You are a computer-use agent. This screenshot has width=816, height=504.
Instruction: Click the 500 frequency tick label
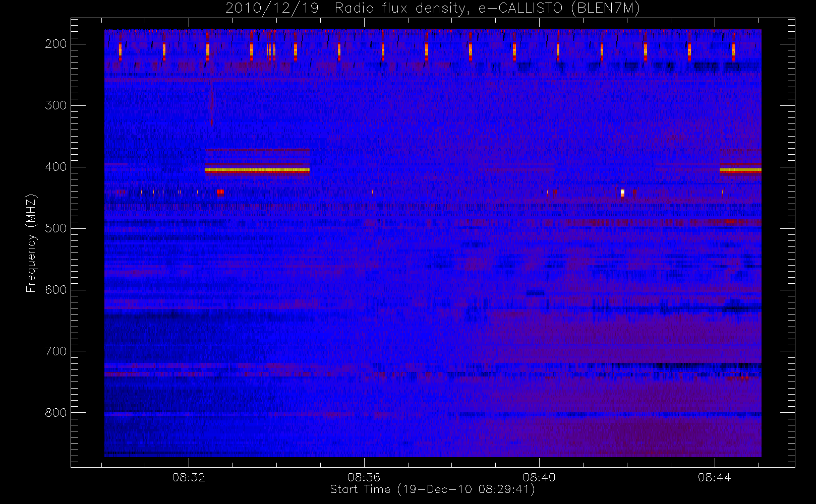point(56,228)
